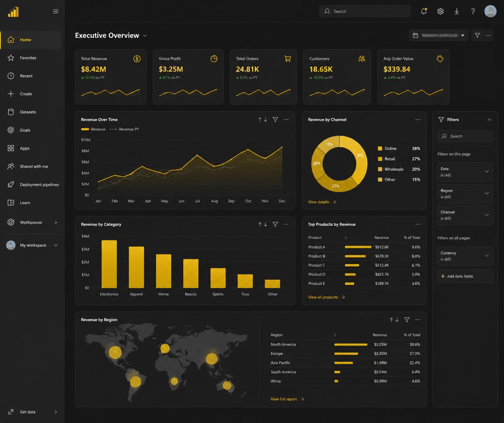504x423 pixels.
Task: Click the Filters pane Search field
Action: click(465, 136)
